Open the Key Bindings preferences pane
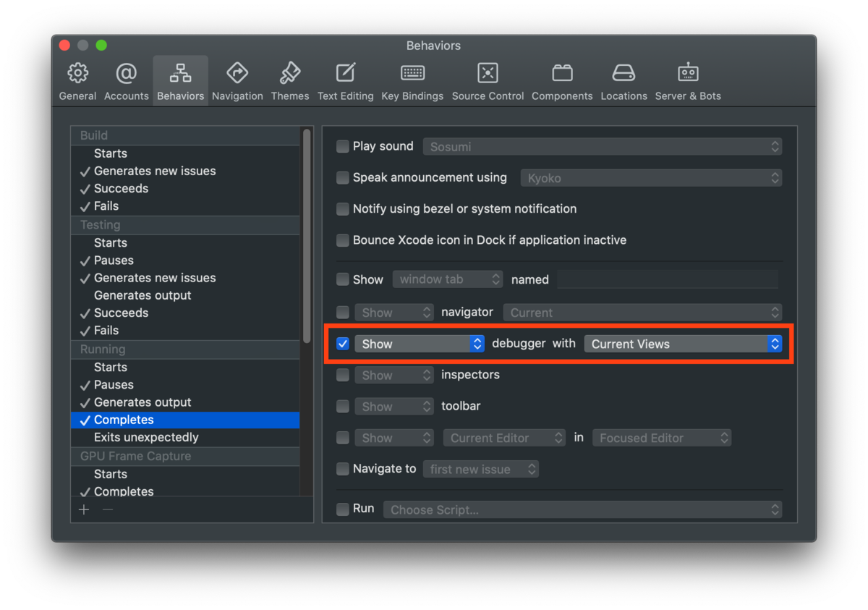Viewport: 868px width, 610px height. (412, 81)
